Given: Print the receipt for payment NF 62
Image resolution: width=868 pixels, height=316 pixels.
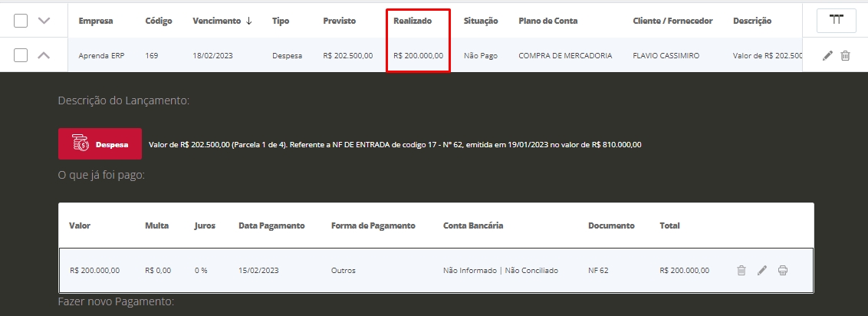Looking at the screenshot, I should pos(782,270).
